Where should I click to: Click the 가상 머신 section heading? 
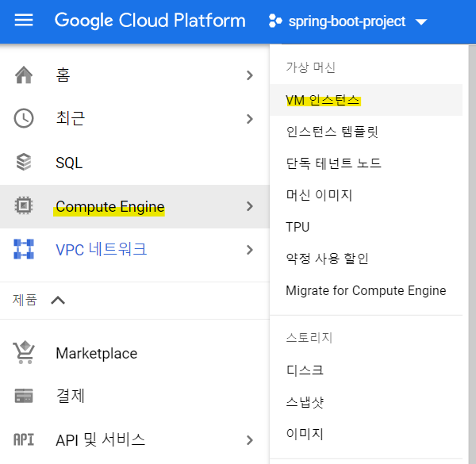tap(310, 67)
